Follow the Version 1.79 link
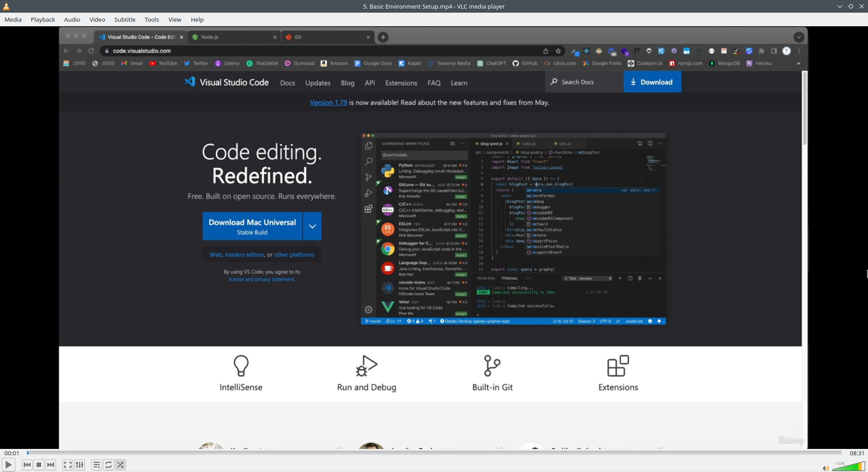 328,103
